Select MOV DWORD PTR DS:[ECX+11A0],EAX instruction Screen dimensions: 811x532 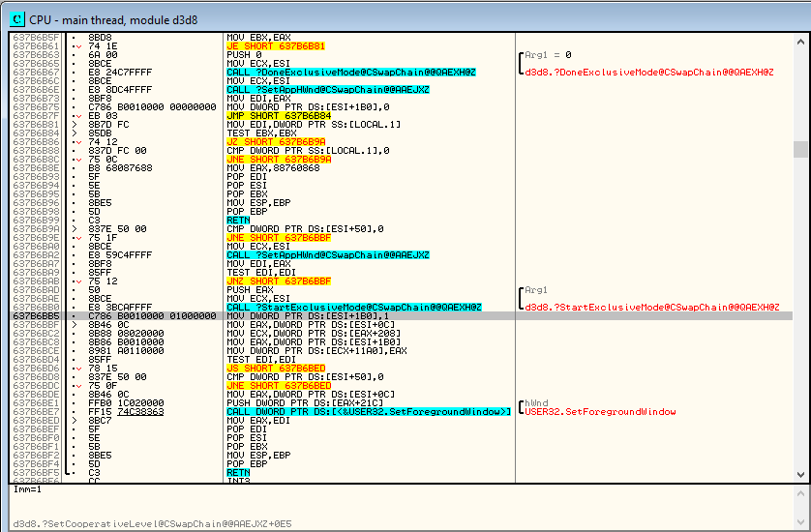pos(316,351)
